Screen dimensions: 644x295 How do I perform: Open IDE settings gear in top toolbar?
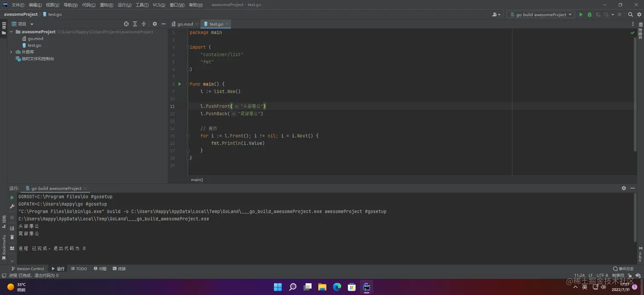(x=639, y=14)
